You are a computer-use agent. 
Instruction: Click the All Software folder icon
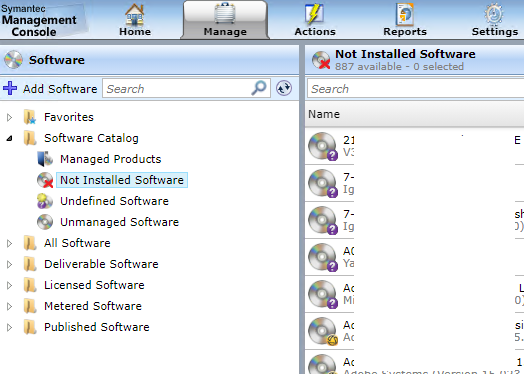[x=30, y=243]
